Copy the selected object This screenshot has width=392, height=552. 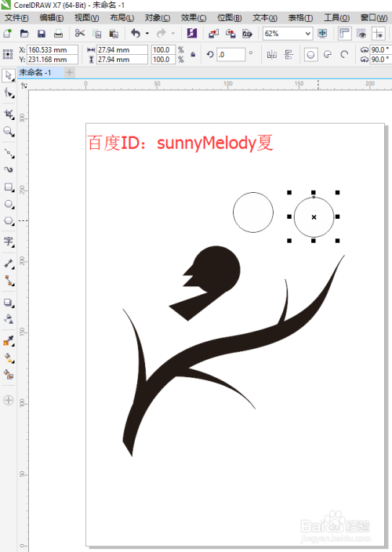tap(96, 34)
